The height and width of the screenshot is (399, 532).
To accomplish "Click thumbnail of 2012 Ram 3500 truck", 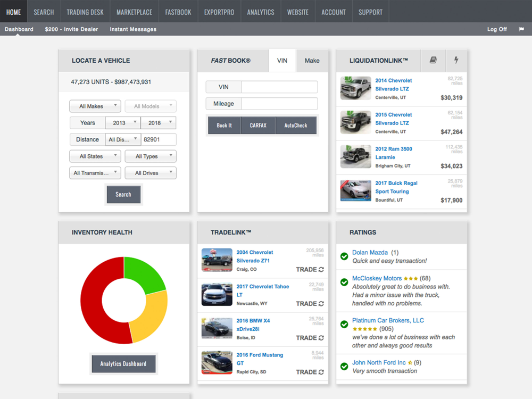I will pos(355,156).
